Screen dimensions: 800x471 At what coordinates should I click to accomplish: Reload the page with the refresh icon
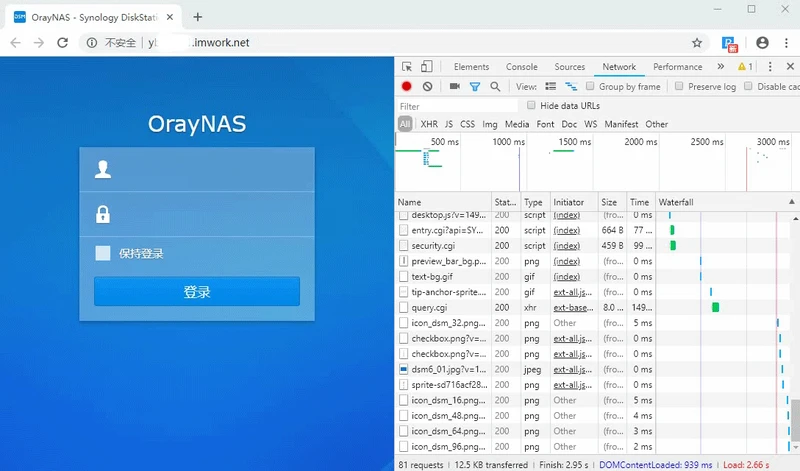62,43
